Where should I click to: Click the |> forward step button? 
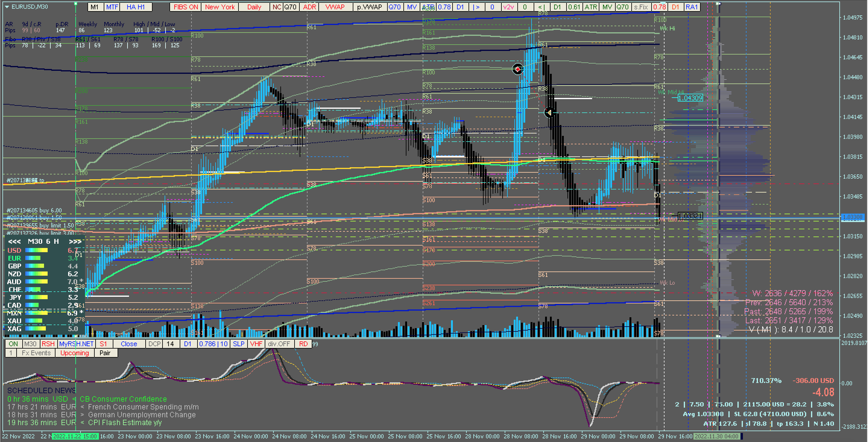click(x=476, y=7)
